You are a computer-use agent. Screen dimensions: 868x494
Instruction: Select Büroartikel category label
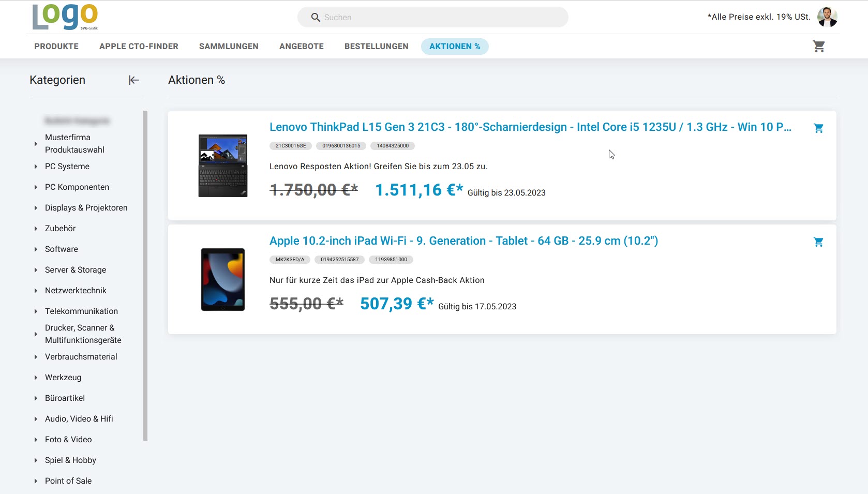point(65,398)
